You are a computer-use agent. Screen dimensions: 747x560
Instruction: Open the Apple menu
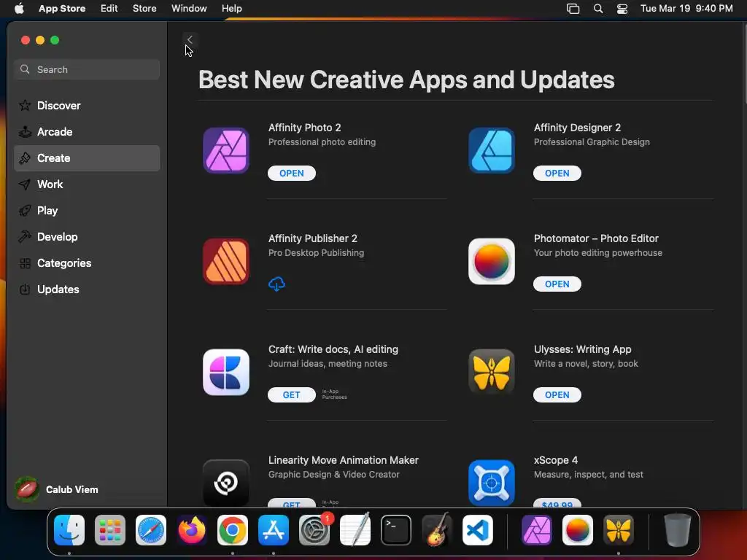pyautogui.click(x=19, y=9)
